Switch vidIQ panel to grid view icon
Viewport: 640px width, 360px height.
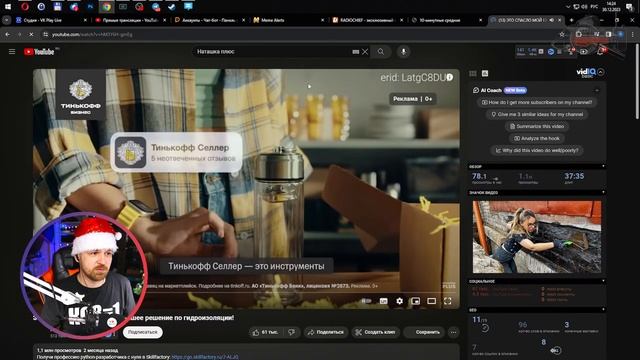[473, 73]
